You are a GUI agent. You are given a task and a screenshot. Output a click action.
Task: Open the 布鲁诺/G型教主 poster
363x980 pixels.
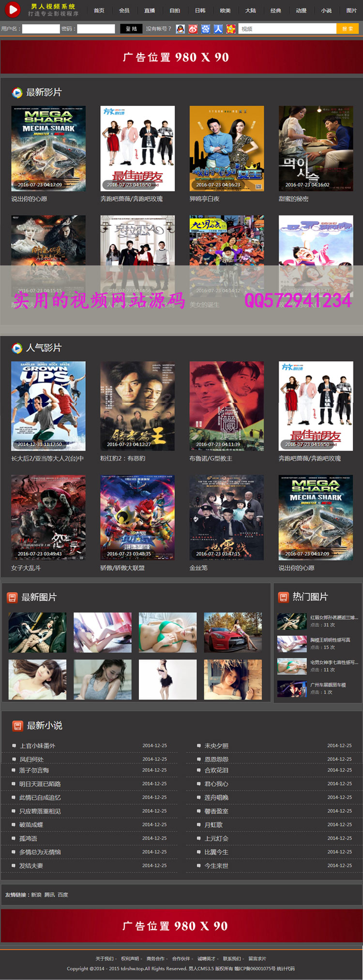tap(227, 406)
